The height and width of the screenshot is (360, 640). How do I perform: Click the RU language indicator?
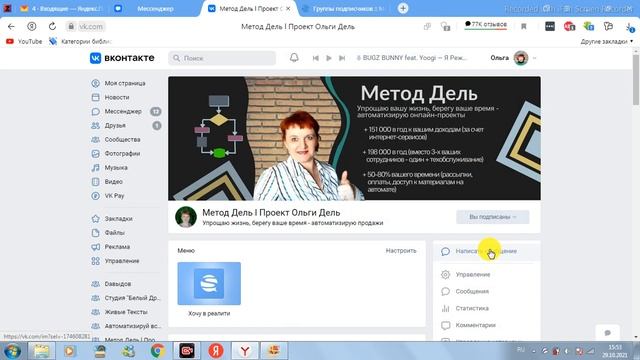[x=521, y=349]
